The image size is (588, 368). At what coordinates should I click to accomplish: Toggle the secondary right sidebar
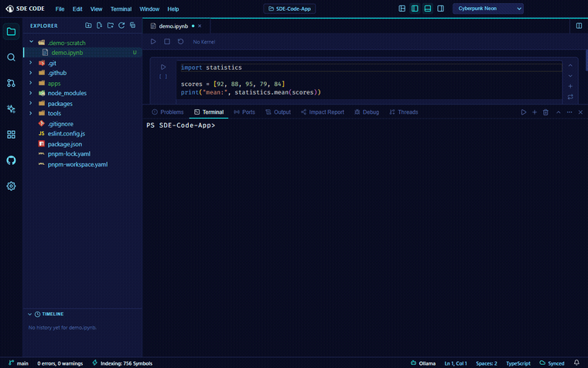tap(441, 9)
